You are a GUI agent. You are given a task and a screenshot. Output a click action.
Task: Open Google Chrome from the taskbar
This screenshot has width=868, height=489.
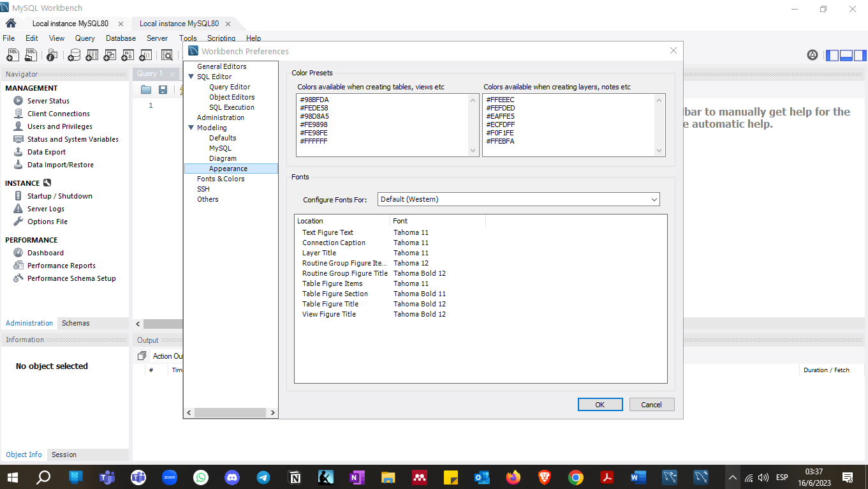(576, 477)
